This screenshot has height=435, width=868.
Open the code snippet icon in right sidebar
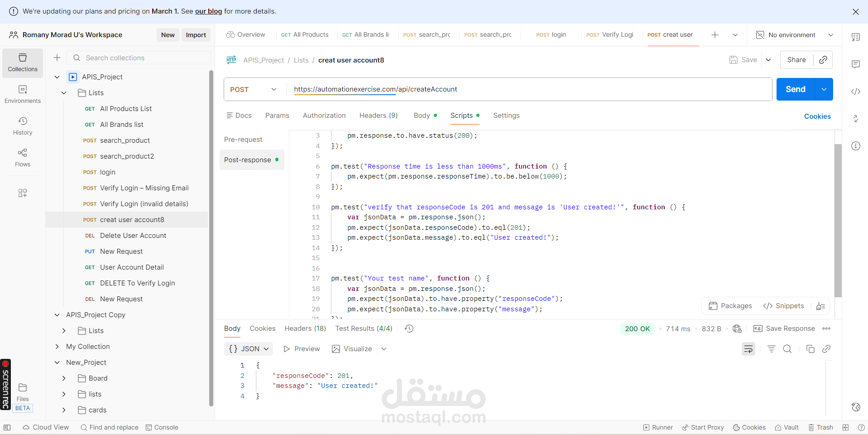pyautogui.click(x=856, y=92)
